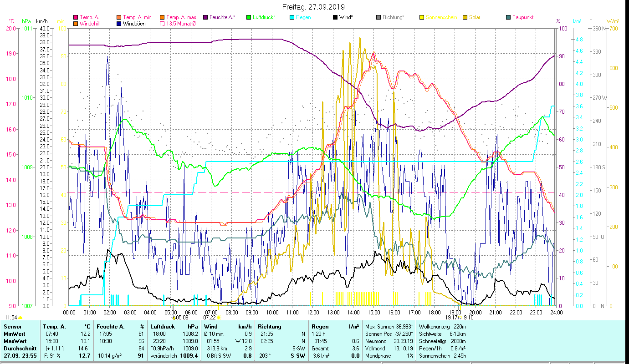Click the Solar legend swatch
This screenshot has height=364, width=629.
pyautogui.click(x=465, y=17)
